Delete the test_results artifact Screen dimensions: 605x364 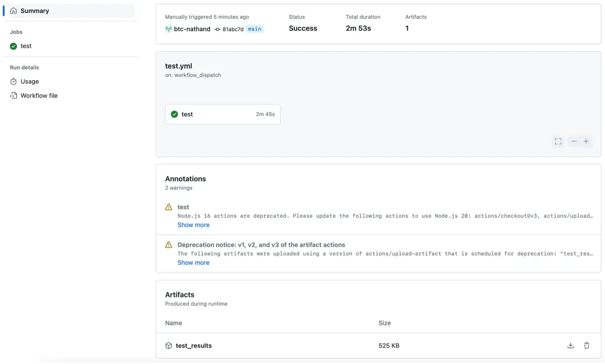click(x=586, y=345)
